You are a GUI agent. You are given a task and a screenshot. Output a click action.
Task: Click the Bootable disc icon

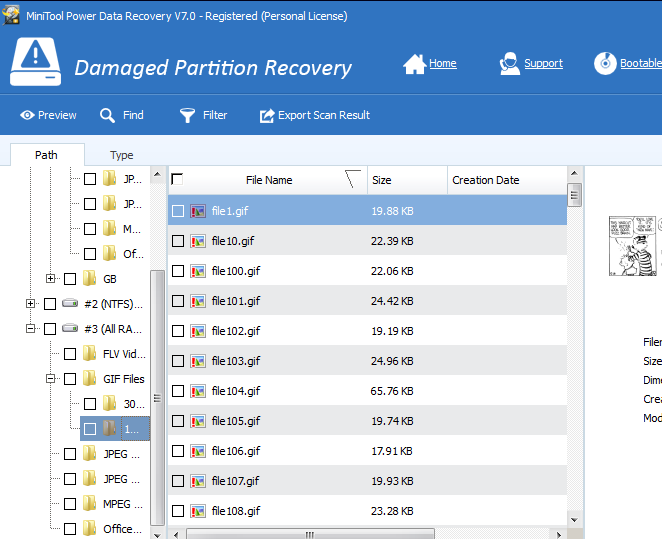(605, 64)
